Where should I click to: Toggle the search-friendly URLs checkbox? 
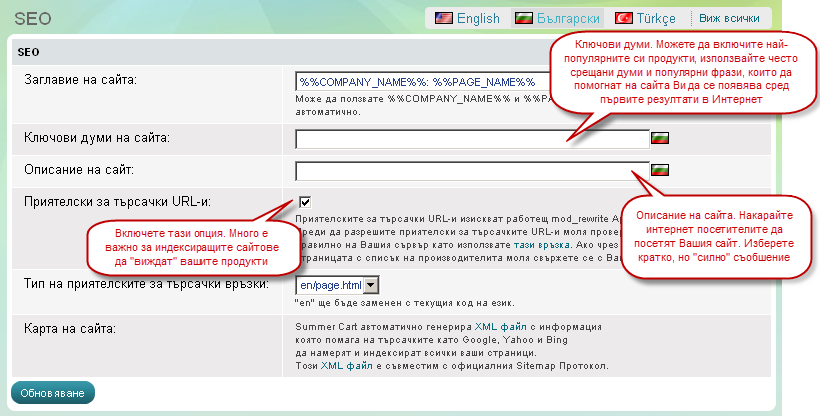tap(304, 201)
